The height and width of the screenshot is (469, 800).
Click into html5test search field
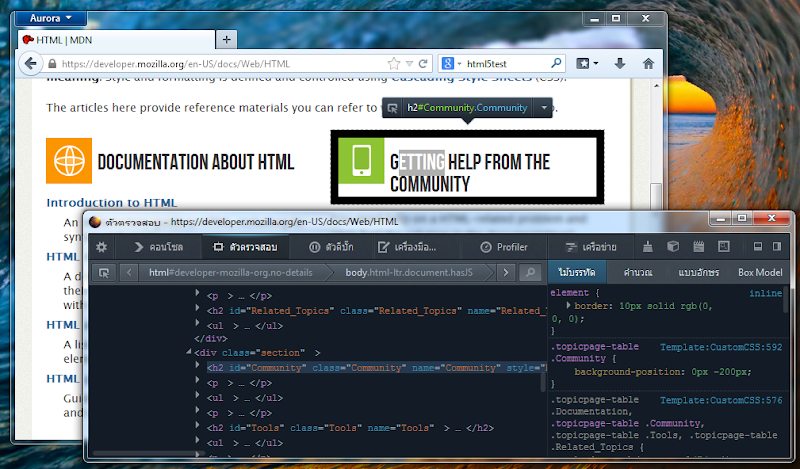507,64
